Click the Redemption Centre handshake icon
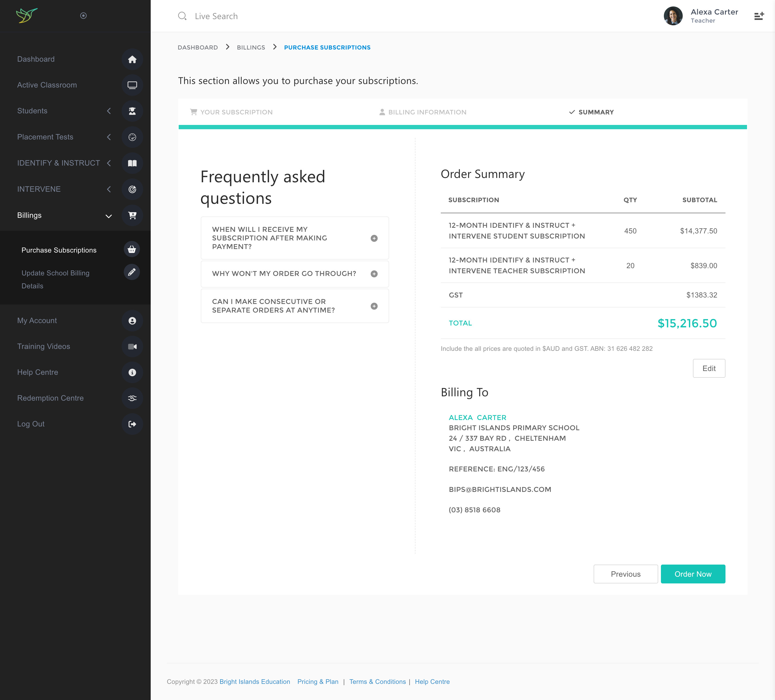The height and width of the screenshot is (700, 775). [x=132, y=398]
